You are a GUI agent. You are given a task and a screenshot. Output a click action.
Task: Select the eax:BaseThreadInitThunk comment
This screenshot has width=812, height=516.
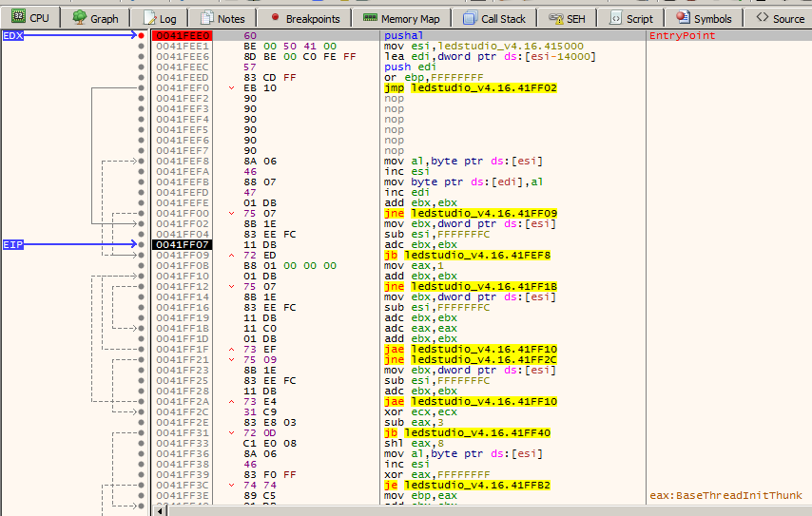(x=725, y=495)
